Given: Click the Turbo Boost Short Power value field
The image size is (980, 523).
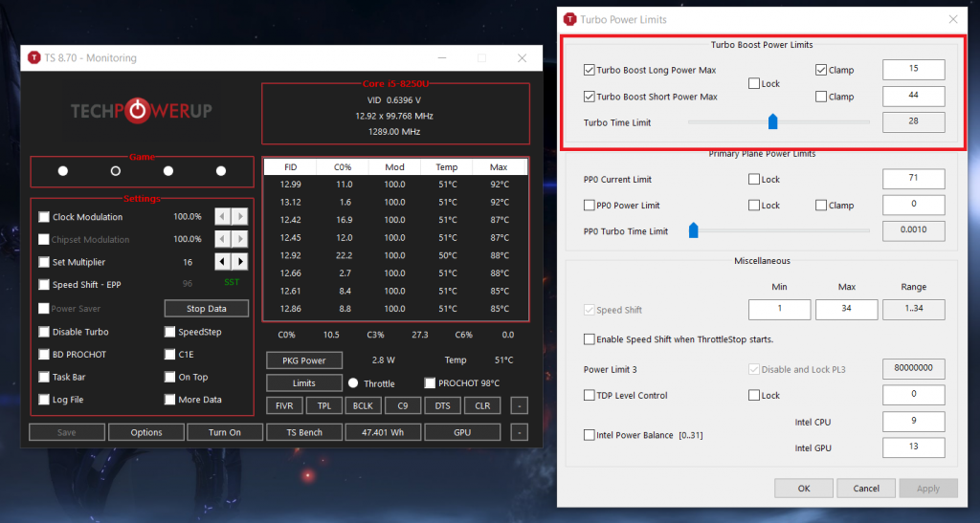Looking at the screenshot, I should pyautogui.click(x=913, y=97).
